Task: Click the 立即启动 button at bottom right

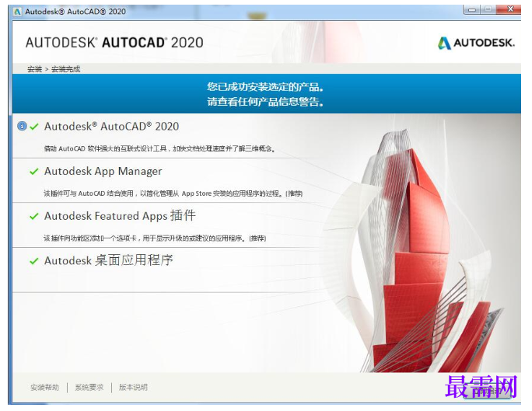Action: (487, 390)
